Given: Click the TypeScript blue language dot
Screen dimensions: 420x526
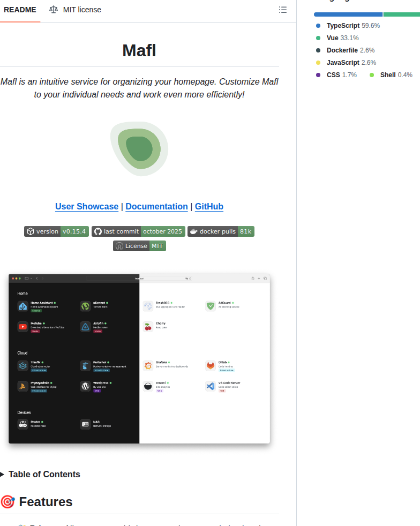Looking at the screenshot, I should (318, 26).
